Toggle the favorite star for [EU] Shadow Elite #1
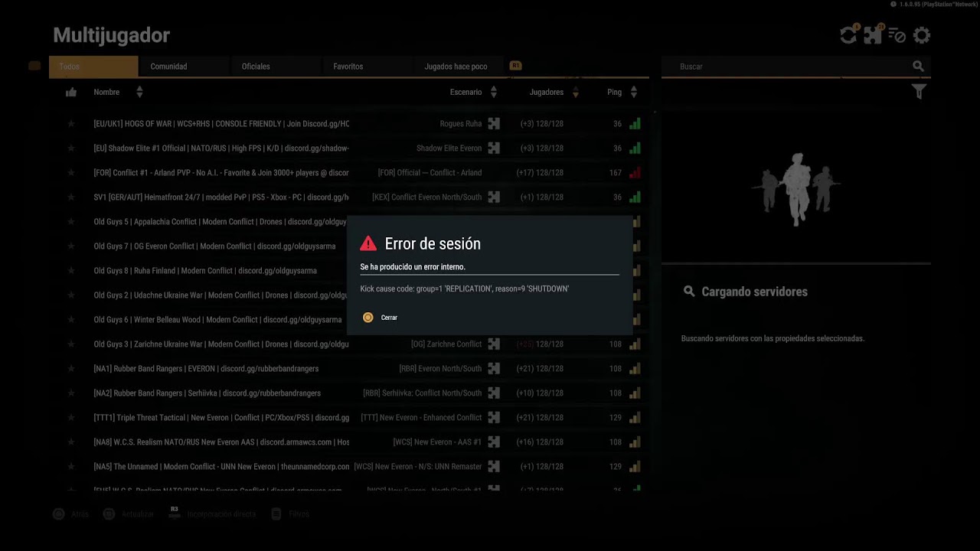Screen dimensions: 980x551 71,148
